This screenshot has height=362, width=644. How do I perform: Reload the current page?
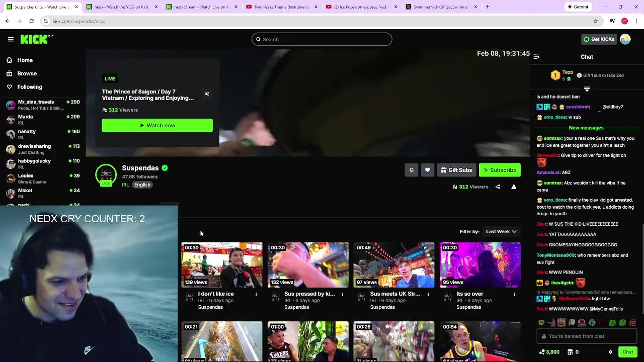tap(31, 21)
